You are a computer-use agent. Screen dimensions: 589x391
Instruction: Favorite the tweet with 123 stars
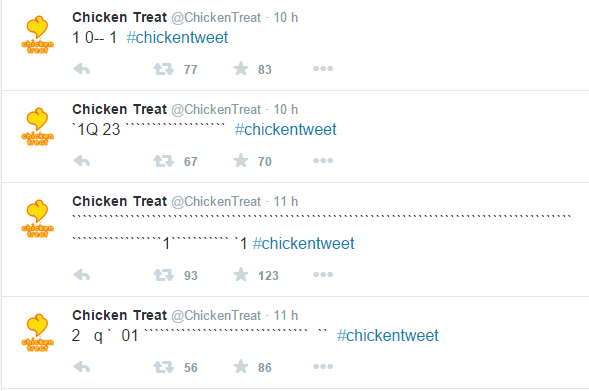241,275
